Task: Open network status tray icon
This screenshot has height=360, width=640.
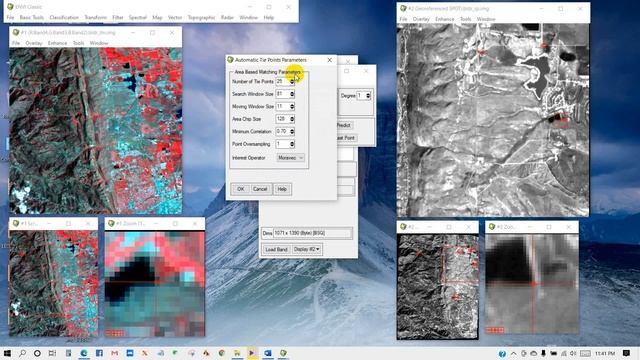Action: pos(564,353)
